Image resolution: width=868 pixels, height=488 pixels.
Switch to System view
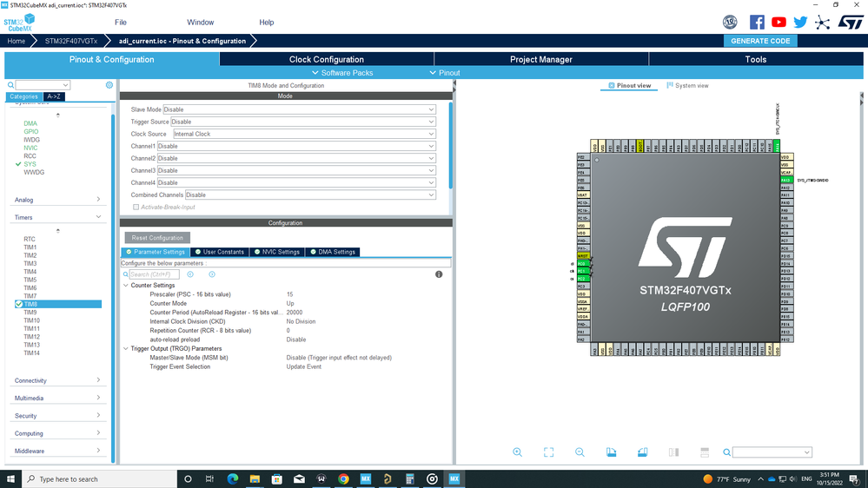click(x=687, y=86)
